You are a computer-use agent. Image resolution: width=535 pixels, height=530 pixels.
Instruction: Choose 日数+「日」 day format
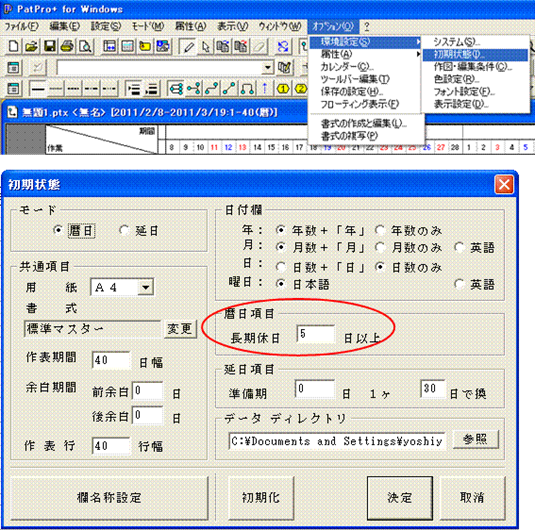coord(280,267)
